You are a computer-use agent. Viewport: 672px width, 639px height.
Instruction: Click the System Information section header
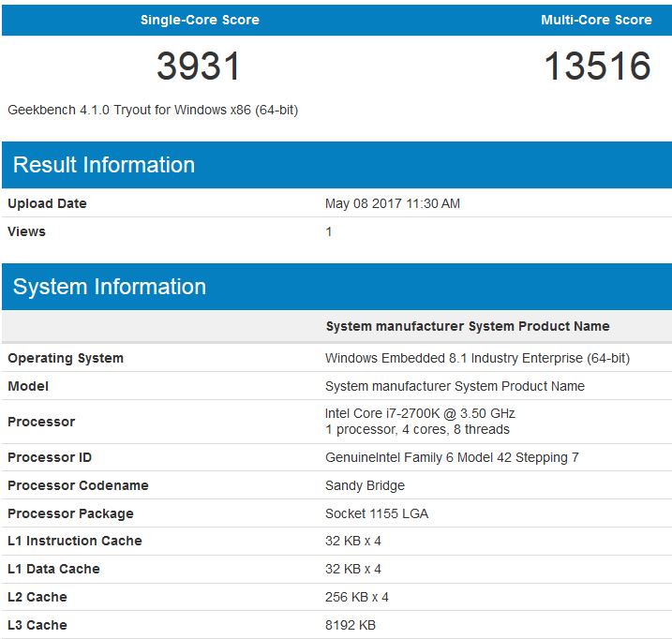tap(110, 287)
